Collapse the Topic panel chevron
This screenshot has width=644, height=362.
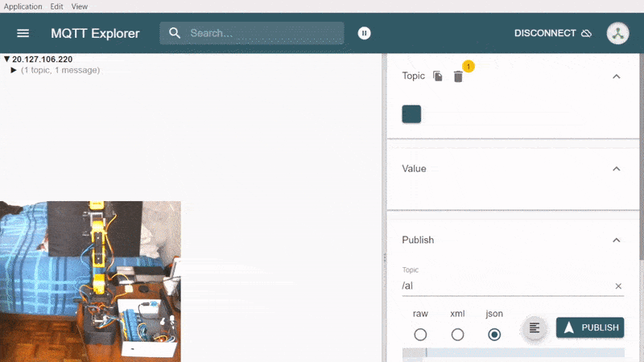(x=616, y=76)
